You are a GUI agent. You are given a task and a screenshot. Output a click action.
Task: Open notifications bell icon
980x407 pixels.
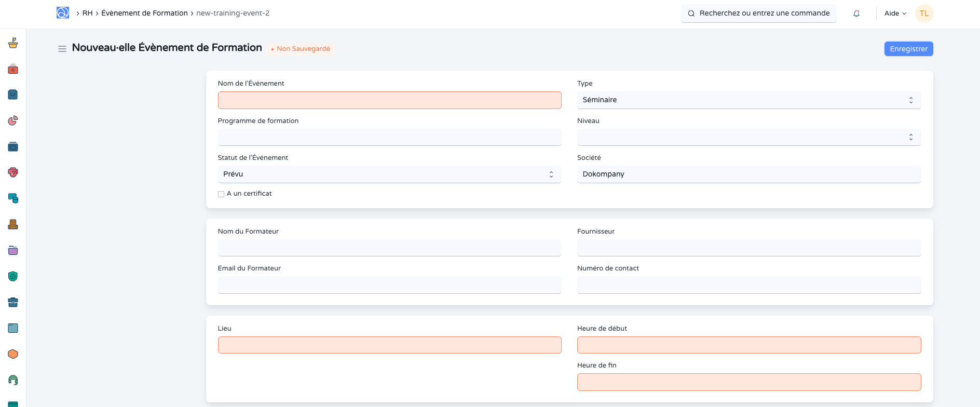point(856,13)
